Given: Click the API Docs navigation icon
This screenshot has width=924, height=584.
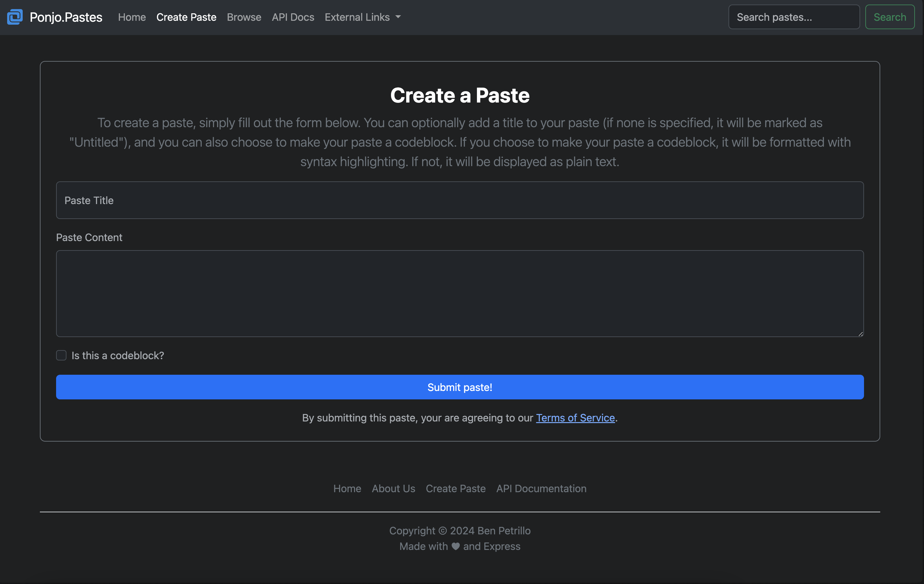Looking at the screenshot, I should click(292, 16).
